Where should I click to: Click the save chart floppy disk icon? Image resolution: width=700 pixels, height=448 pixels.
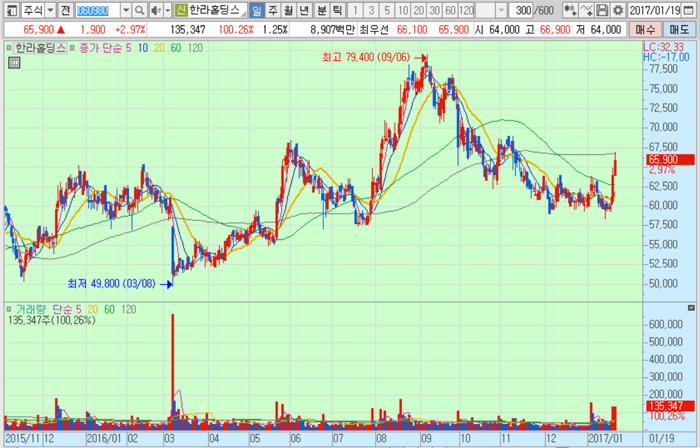click(x=602, y=10)
